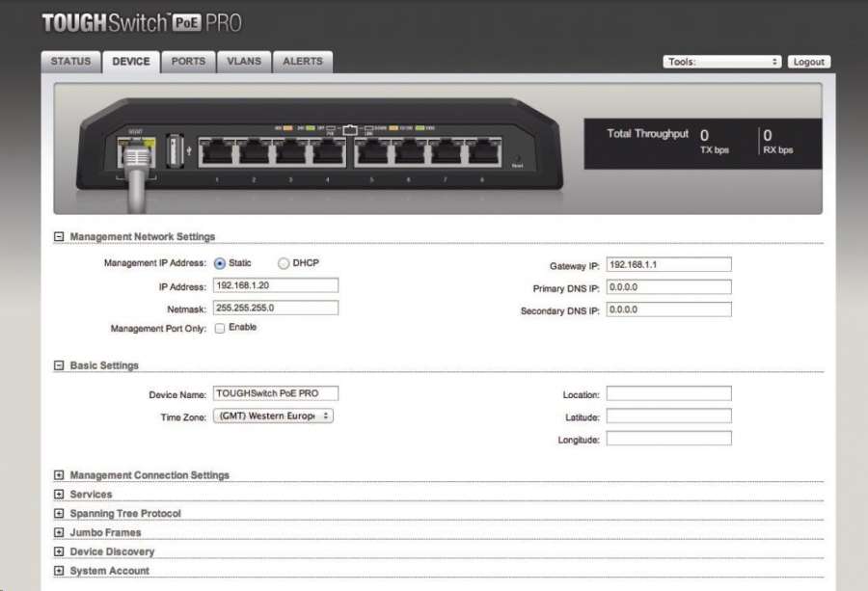Click the "Time Zone:" label text
The image size is (868, 591).
tap(183, 417)
